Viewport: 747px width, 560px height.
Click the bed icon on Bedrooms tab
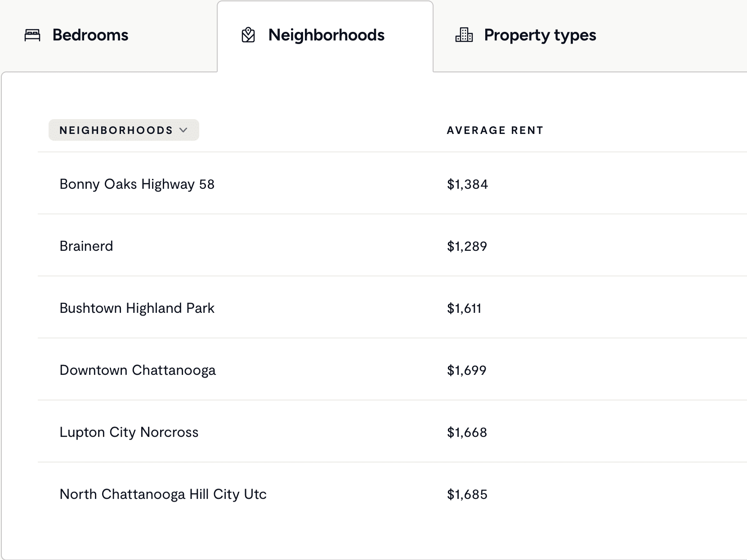(x=32, y=35)
